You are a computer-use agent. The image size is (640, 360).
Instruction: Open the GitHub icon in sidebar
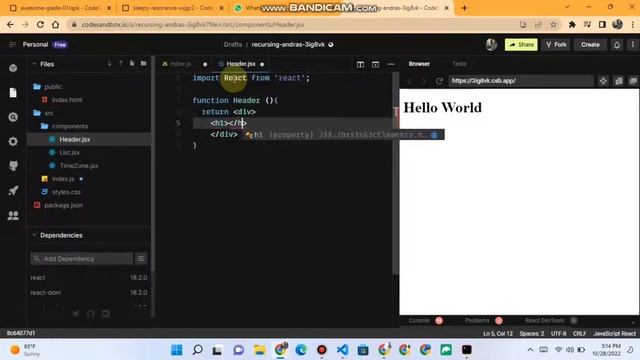pos(13,166)
